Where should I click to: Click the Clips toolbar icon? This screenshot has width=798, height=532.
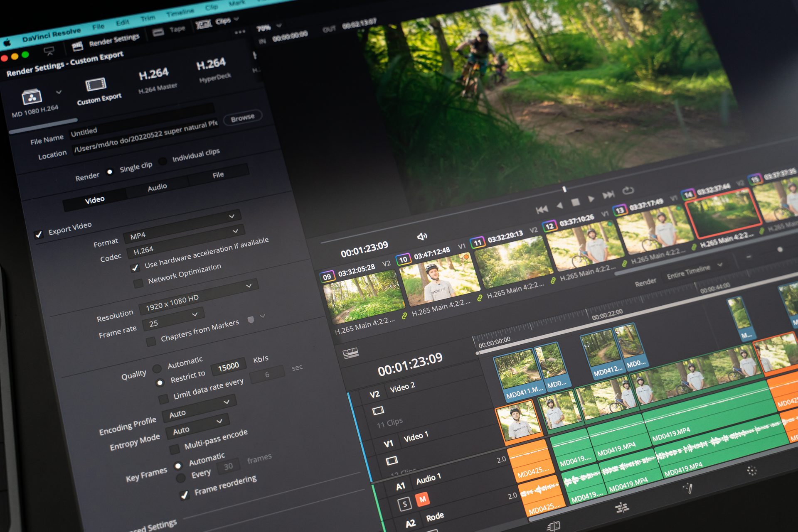click(x=204, y=24)
